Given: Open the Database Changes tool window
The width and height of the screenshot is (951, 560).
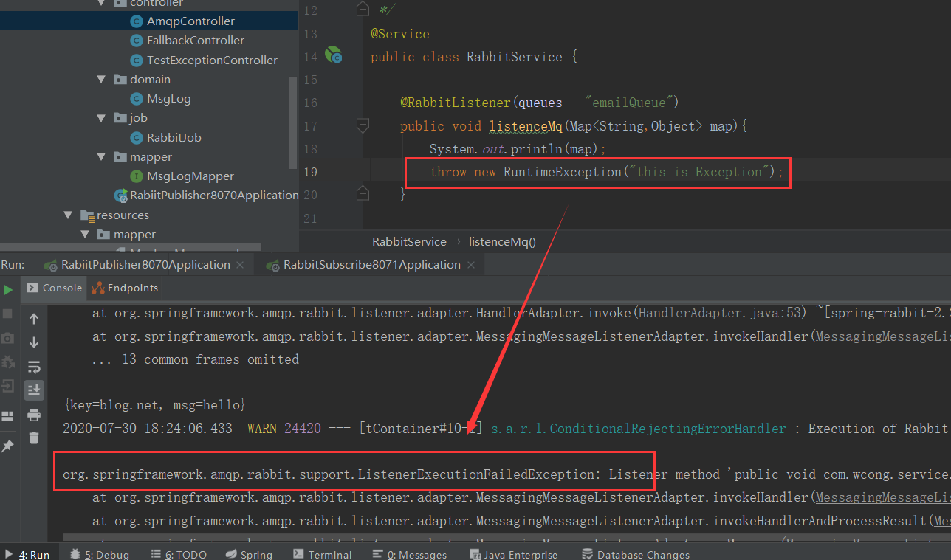Looking at the screenshot, I should coord(636,555).
